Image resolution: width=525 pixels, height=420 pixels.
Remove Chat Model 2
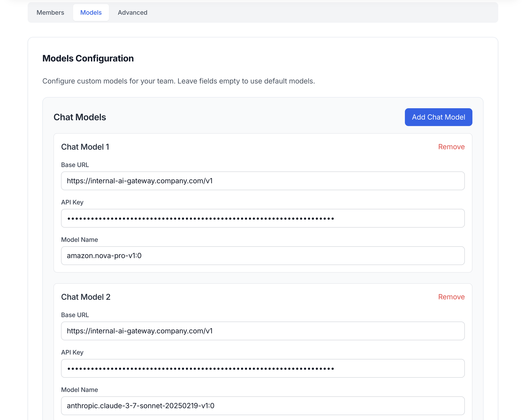click(x=451, y=297)
